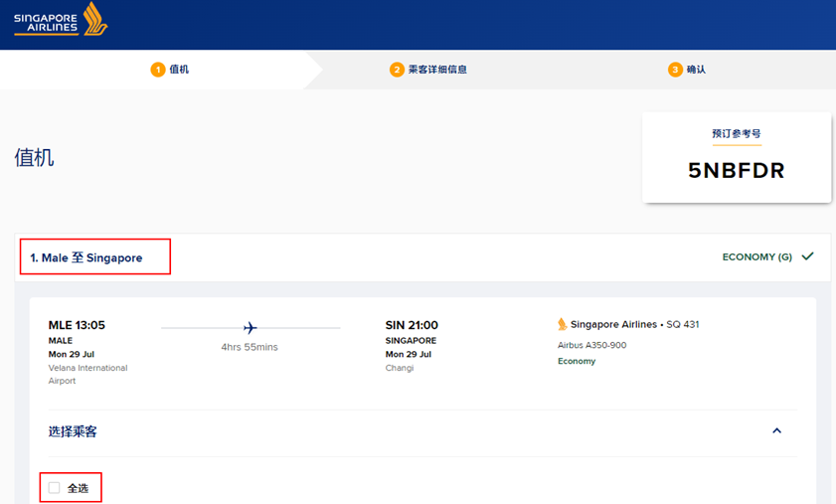836x504 pixels.
Task: Select the 选择乘客 section heading
Action: coord(73,431)
